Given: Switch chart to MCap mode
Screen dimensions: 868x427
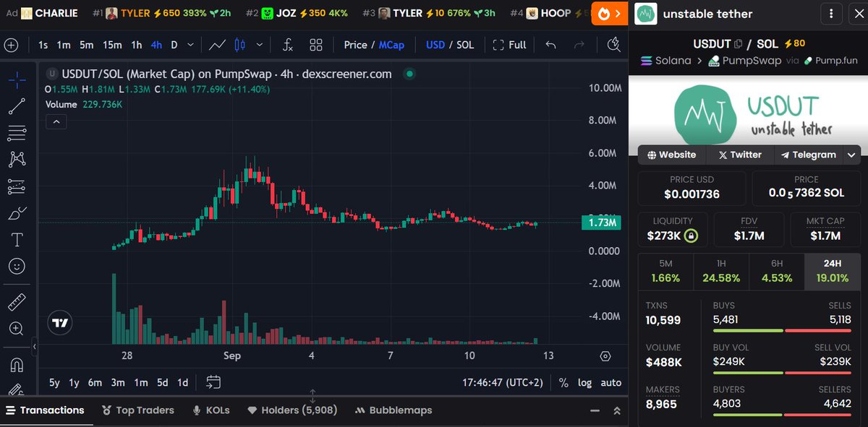Looking at the screenshot, I should (393, 45).
